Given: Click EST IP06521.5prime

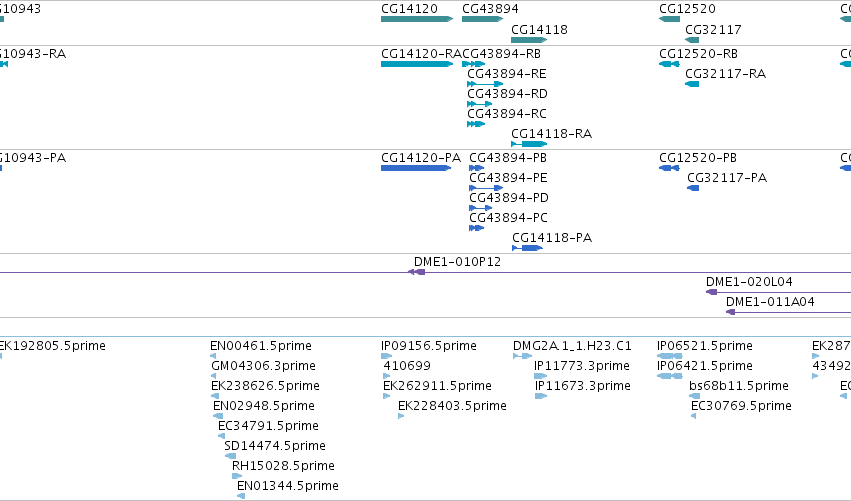Looking at the screenshot, I should coord(670,356).
